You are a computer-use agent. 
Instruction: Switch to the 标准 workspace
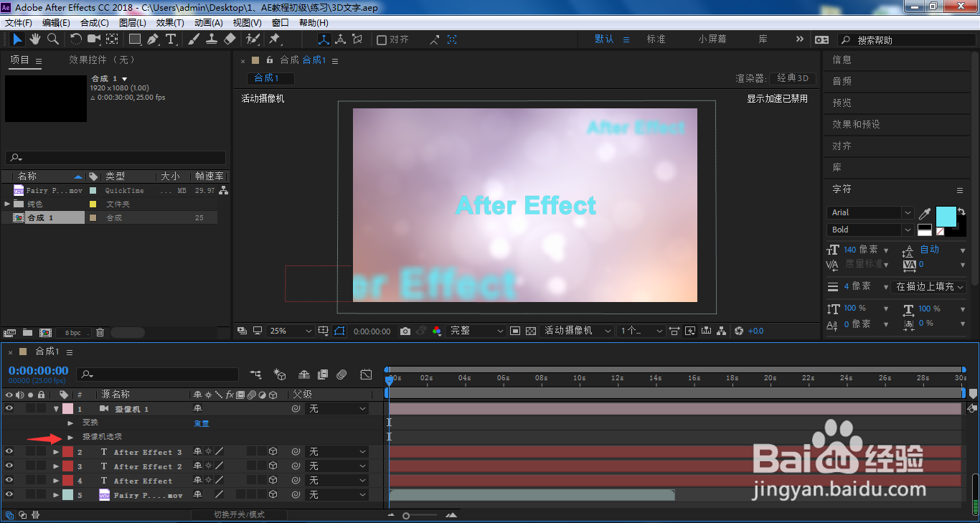(x=656, y=39)
